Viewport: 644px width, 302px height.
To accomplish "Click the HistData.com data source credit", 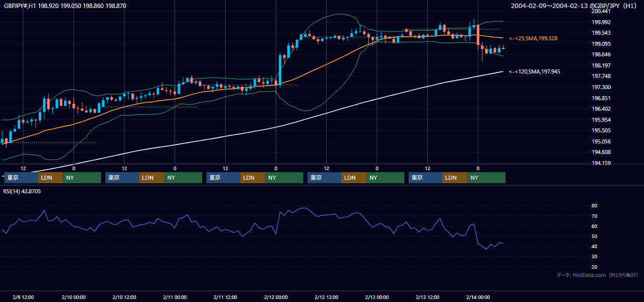I will (597, 275).
